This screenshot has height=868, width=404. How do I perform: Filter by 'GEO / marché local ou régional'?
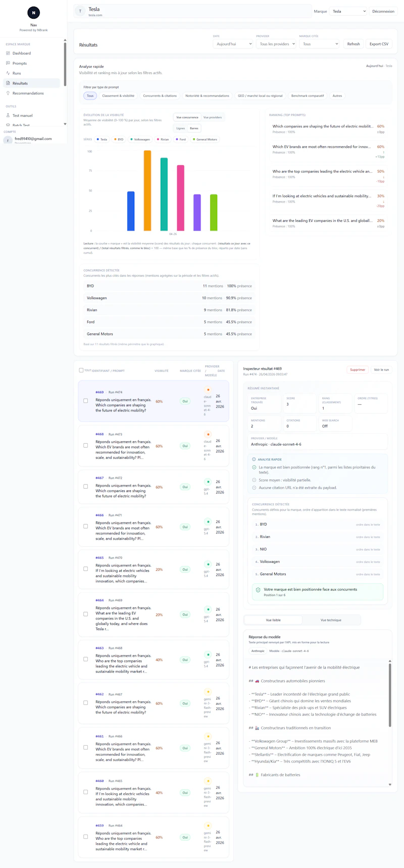(x=260, y=95)
